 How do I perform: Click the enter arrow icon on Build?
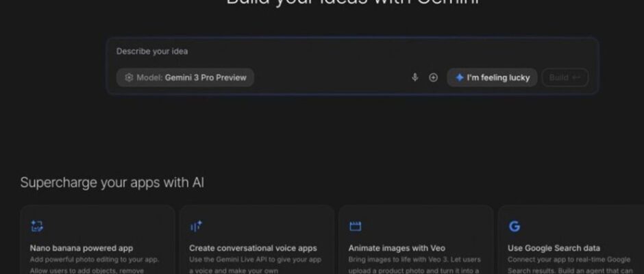point(576,77)
